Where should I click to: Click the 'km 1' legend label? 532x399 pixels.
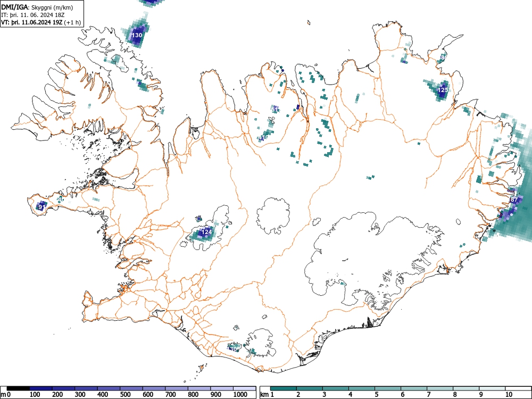pyautogui.click(x=267, y=395)
